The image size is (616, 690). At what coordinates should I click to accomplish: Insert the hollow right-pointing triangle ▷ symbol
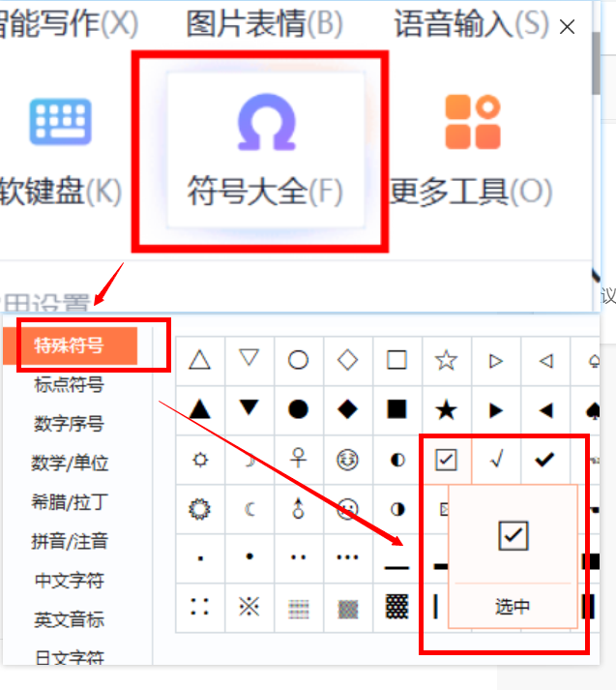coord(496,361)
